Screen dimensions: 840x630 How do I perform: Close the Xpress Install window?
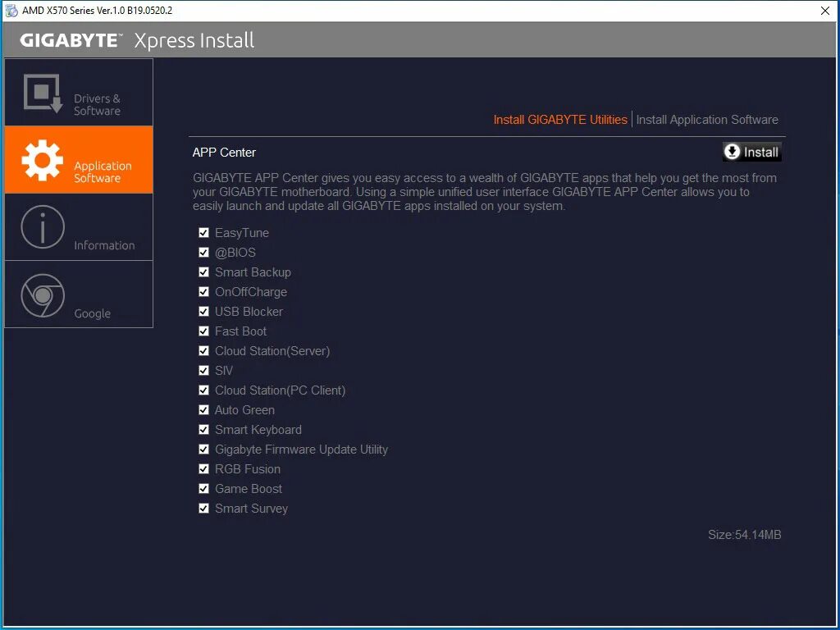(x=825, y=11)
